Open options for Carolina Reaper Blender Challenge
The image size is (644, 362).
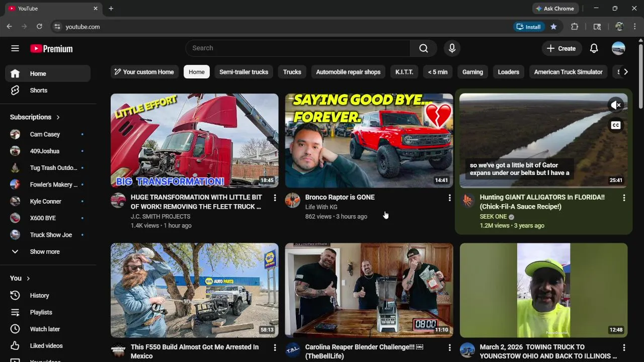[449, 348]
